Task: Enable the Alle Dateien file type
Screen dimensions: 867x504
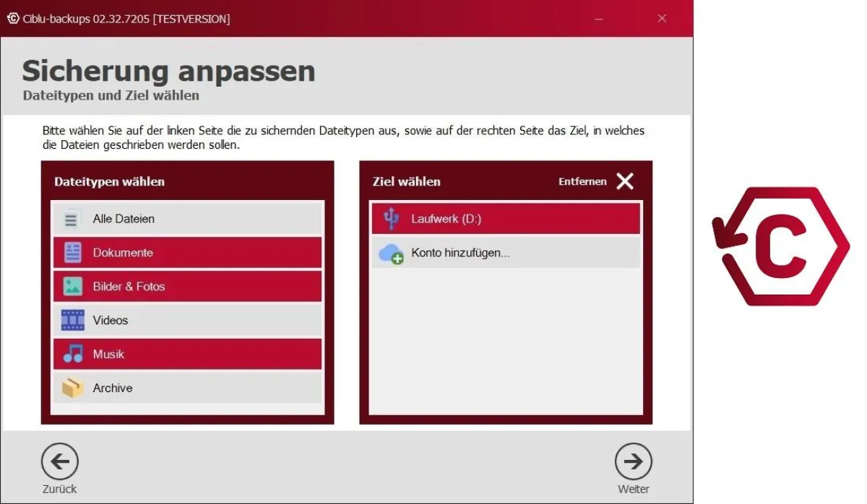Action: click(x=188, y=219)
